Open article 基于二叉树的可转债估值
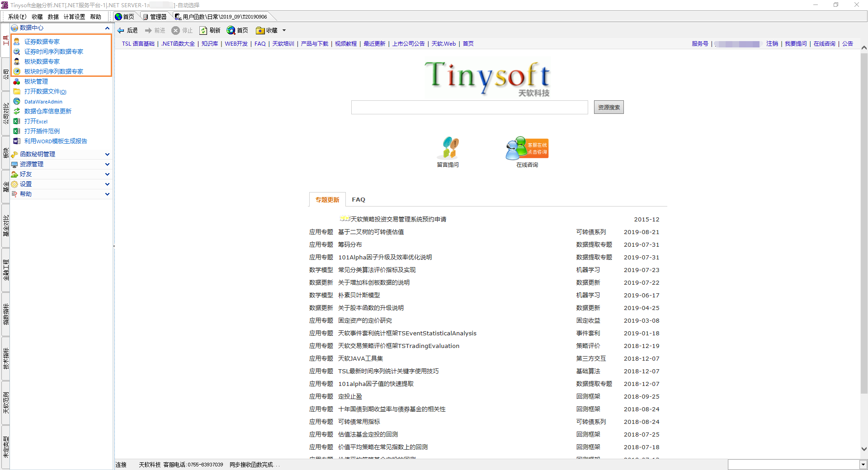 coord(371,232)
